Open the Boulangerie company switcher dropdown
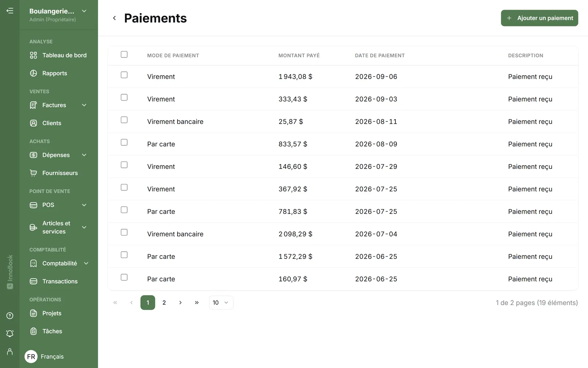Screen dimensions: 588x368 [x=84, y=11]
